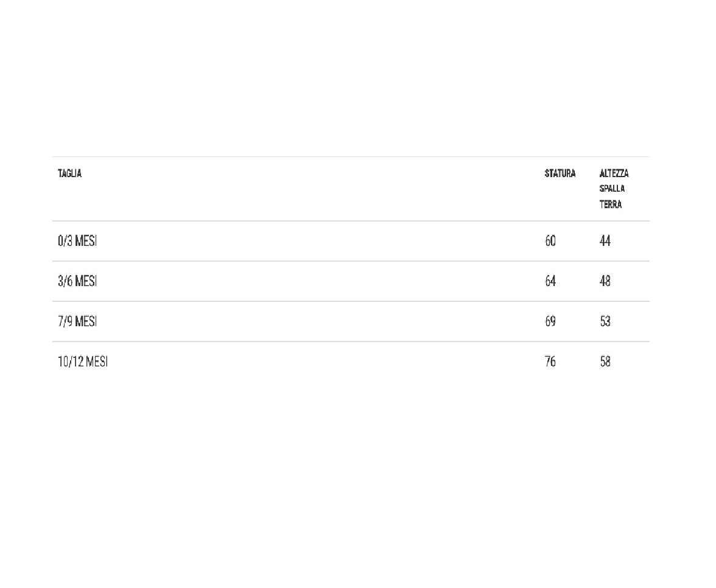Click the top border line above the table header

click(351, 156)
